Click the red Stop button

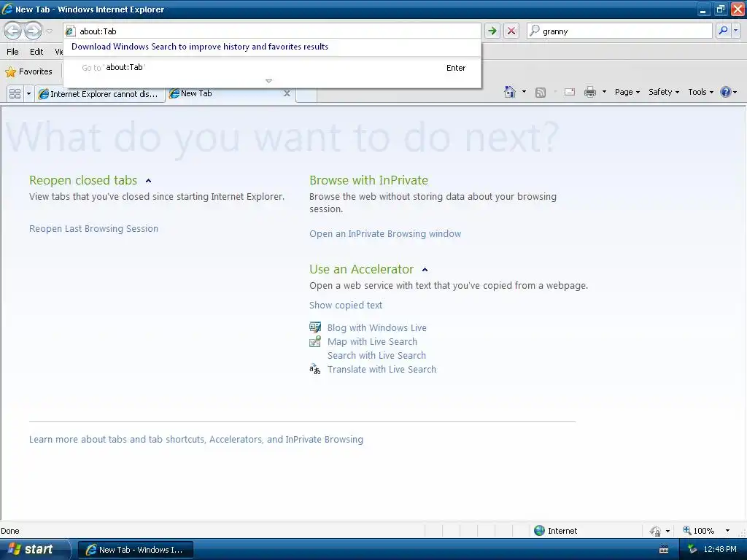(511, 31)
